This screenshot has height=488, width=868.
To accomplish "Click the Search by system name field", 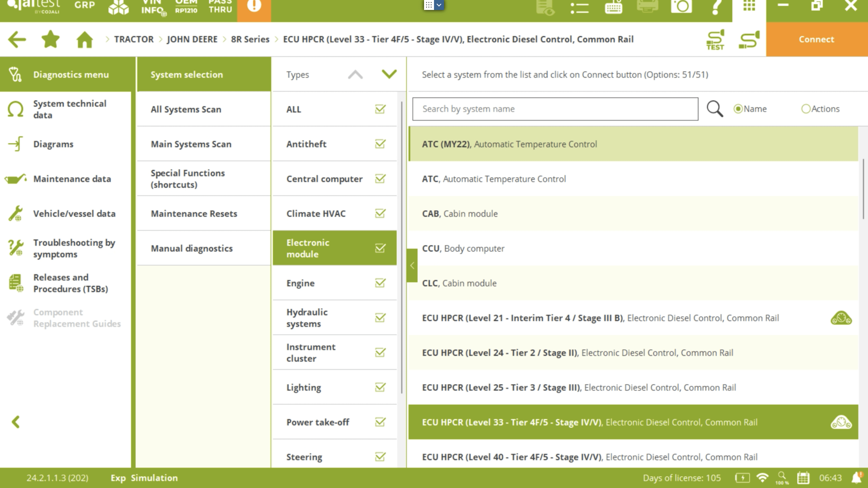I will pos(555,109).
